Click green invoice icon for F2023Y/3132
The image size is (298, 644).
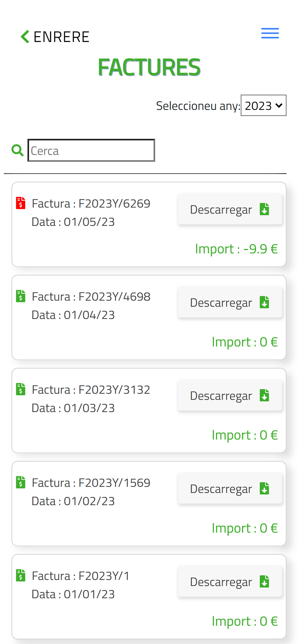[x=21, y=389]
